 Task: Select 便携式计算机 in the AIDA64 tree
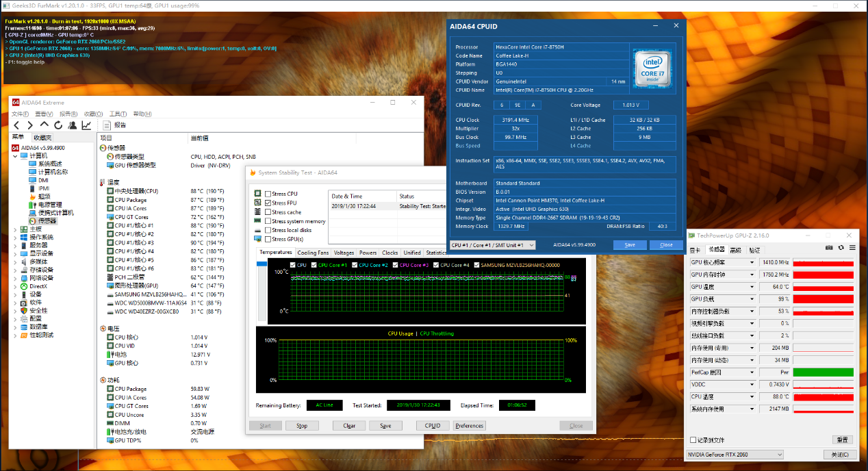point(55,213)
